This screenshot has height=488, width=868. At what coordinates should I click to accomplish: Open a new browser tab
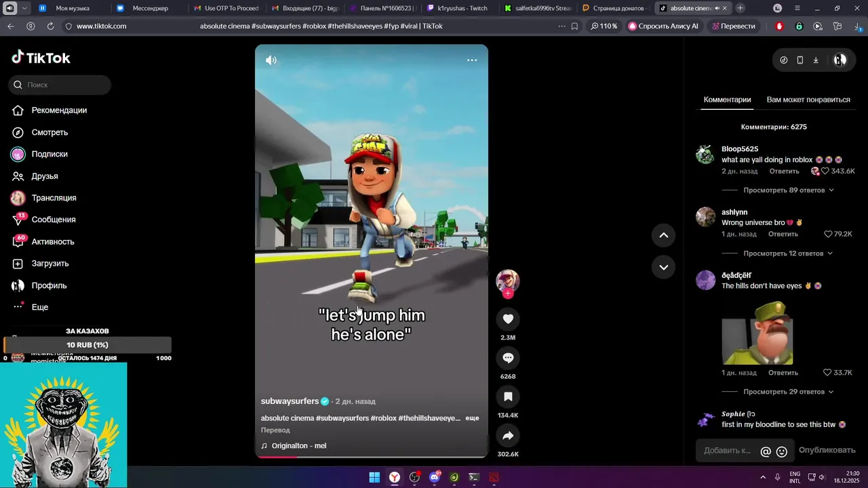pos(740,8)
